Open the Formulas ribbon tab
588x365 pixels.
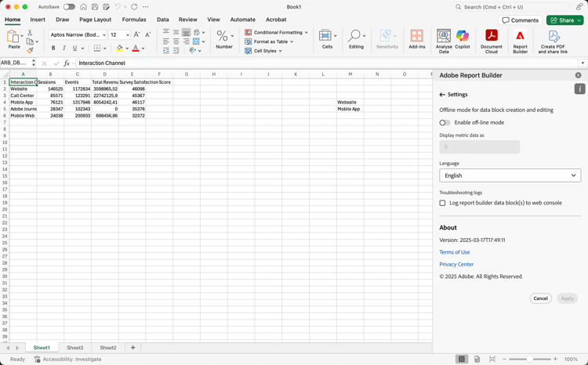(x=134, y=20)
